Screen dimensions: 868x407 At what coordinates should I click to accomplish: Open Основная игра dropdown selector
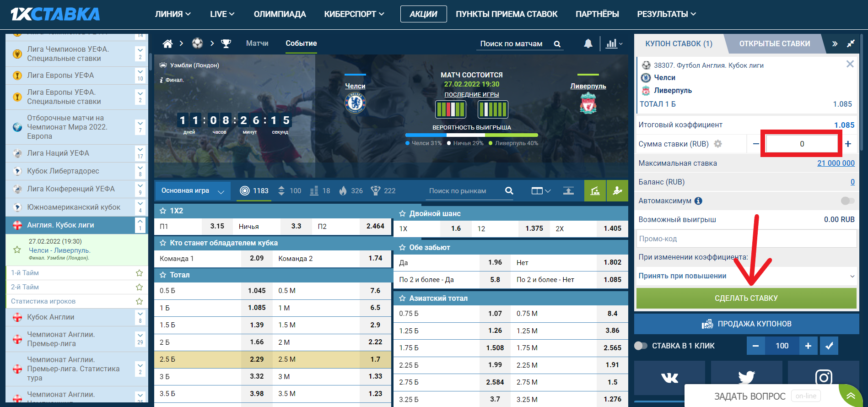[193, 191]
